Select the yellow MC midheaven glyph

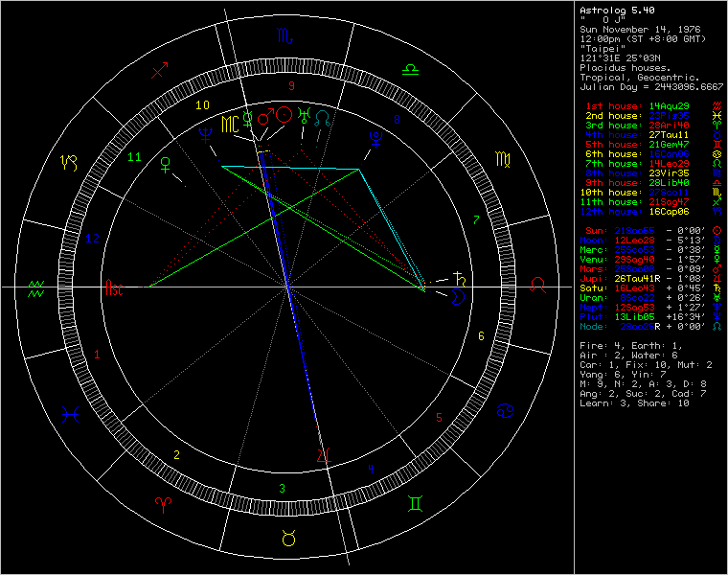230,125
